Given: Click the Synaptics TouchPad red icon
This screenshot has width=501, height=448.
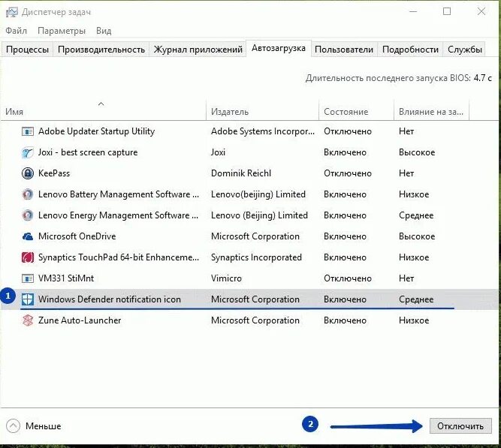Looking at the screenshot, I should coord(28,257).
